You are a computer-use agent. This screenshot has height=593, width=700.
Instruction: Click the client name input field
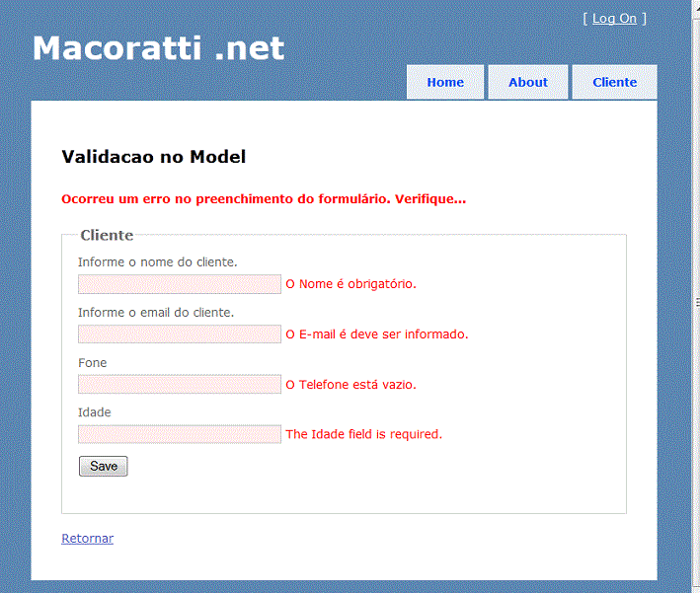tap(180, 284)
